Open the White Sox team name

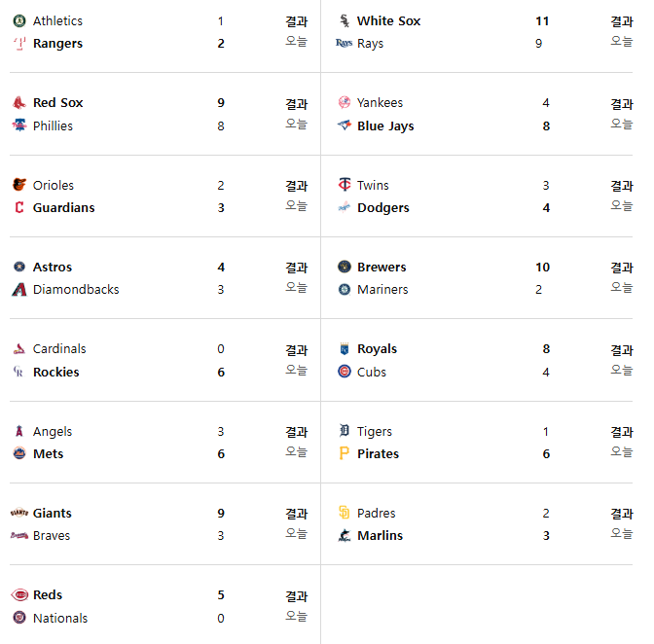(388, 20)
